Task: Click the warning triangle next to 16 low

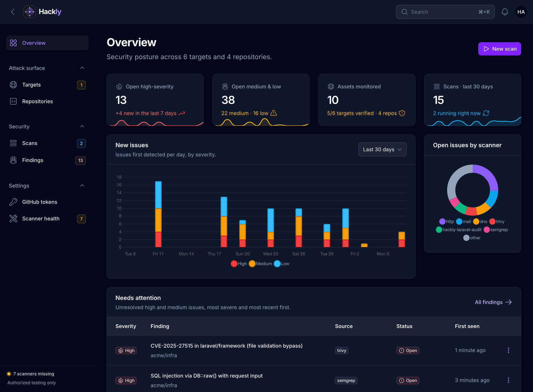Action: [x=274, y=113]
